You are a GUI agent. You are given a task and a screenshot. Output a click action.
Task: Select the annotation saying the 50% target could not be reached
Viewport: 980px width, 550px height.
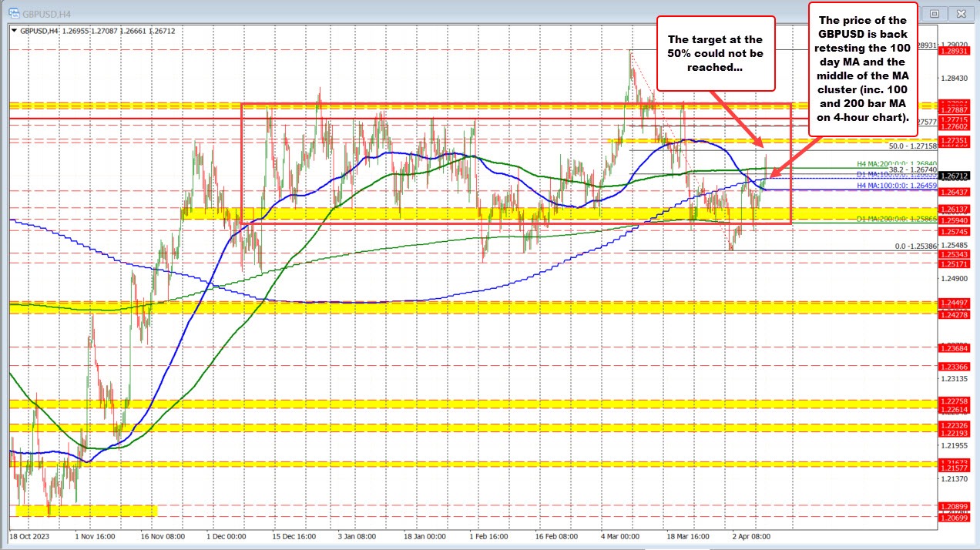(716, 54)
